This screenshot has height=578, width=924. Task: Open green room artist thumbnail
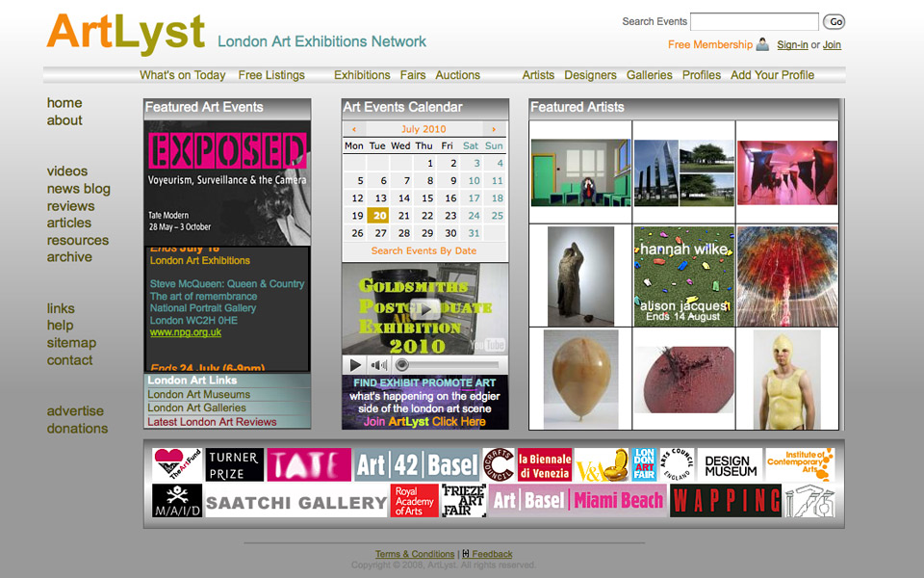(580, 172)
